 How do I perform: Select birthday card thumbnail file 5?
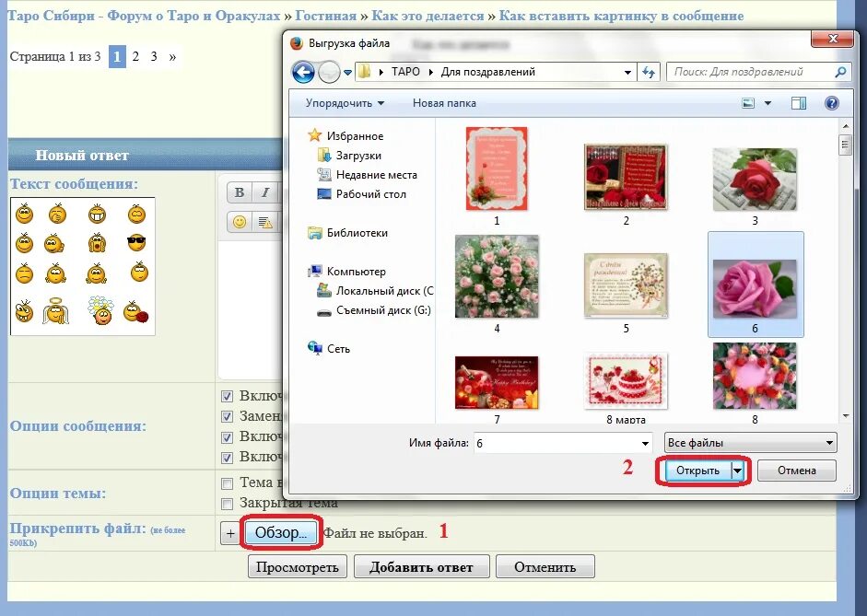point(626,285)
